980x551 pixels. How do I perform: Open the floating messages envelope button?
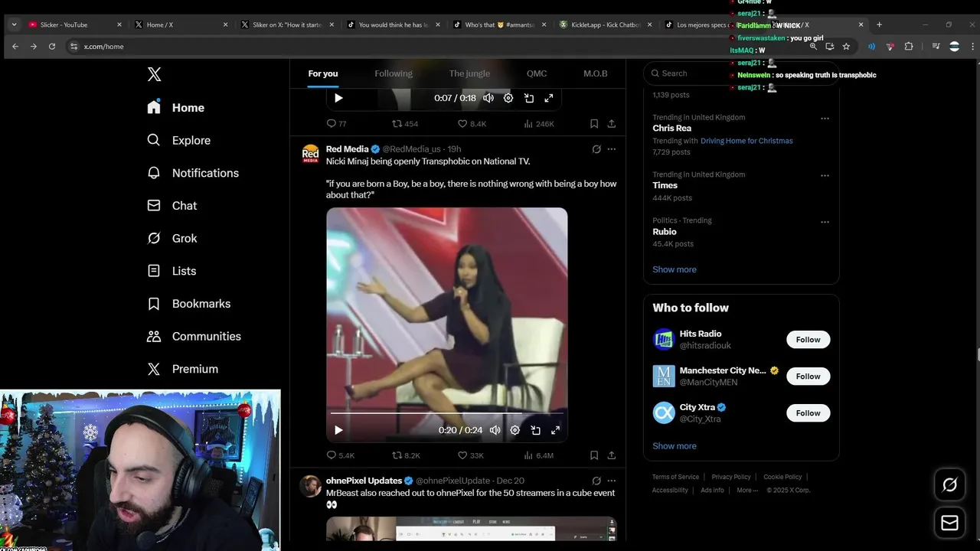(949, 523)
